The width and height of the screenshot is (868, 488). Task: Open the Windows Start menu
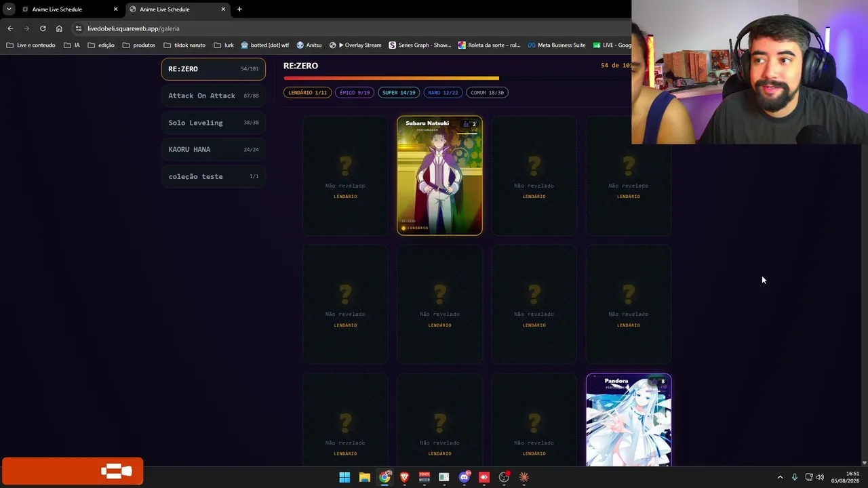(344, 477)
